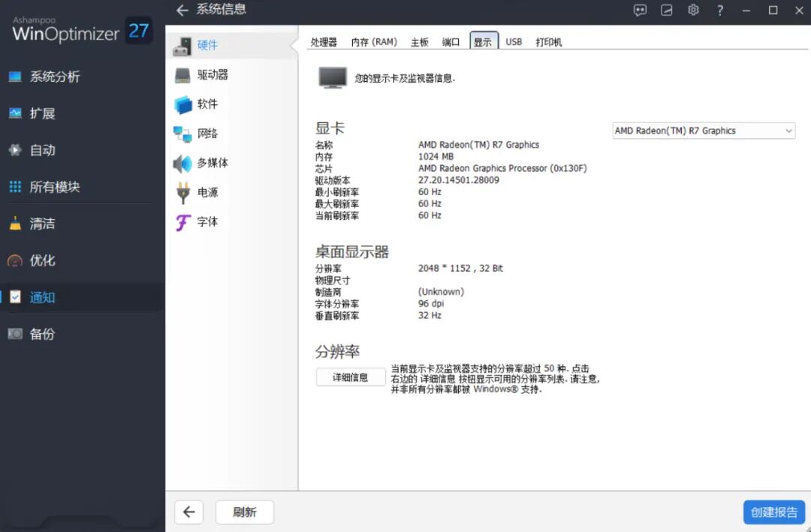Select 软件 category label
This screenshot has width=811, height=532.
pyautogui.click(x=207, y=104)
